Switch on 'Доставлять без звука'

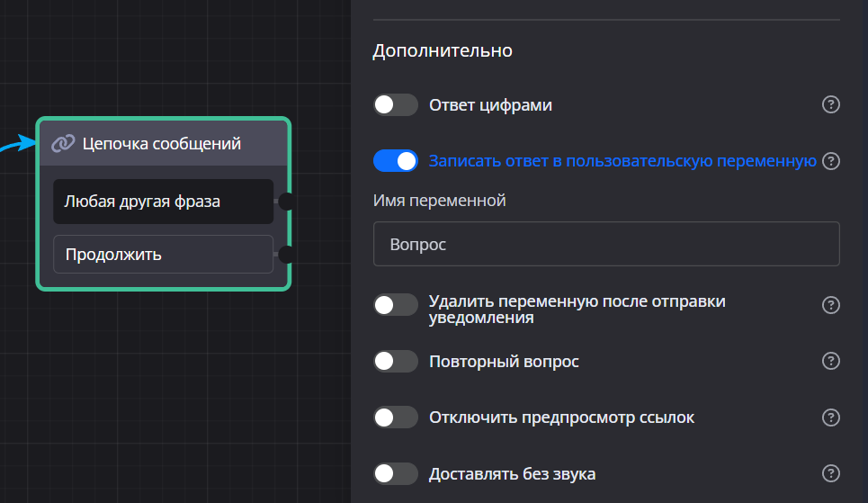(396, 473)
